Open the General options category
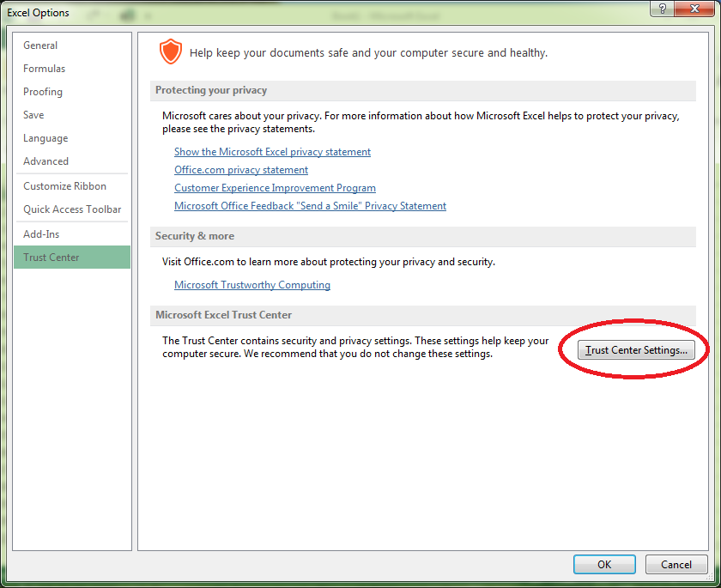Image resolution: width=721 pixels, height=588 pixels. 72,45
